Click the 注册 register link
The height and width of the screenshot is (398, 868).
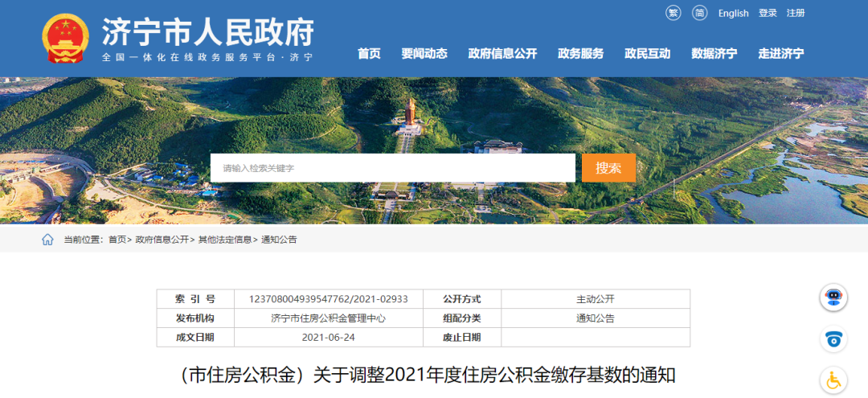coord(795,14)
